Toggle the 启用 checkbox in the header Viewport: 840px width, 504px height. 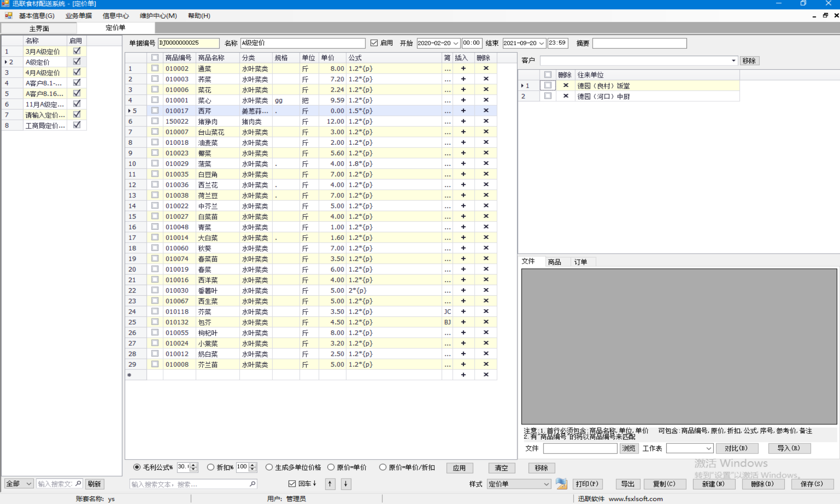tap(374, 43)
